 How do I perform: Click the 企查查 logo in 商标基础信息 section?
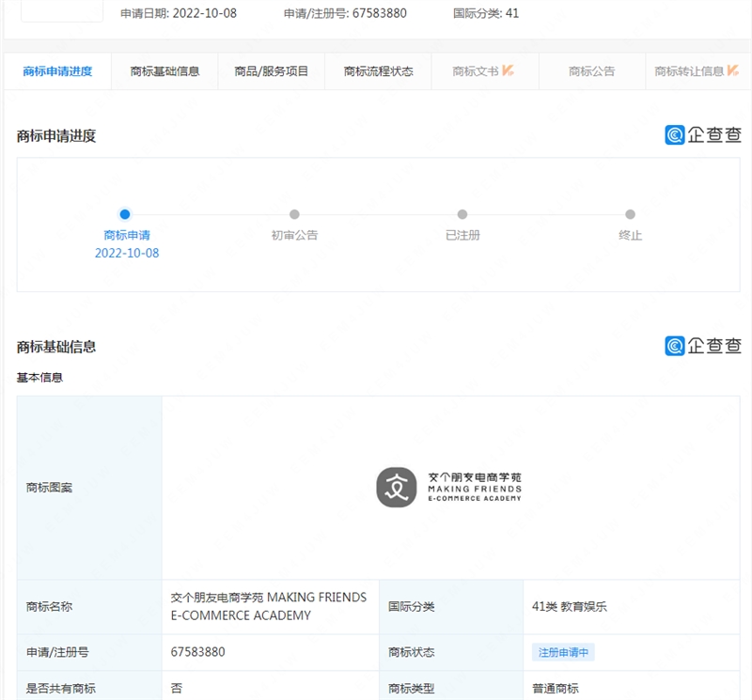(703, 346)
